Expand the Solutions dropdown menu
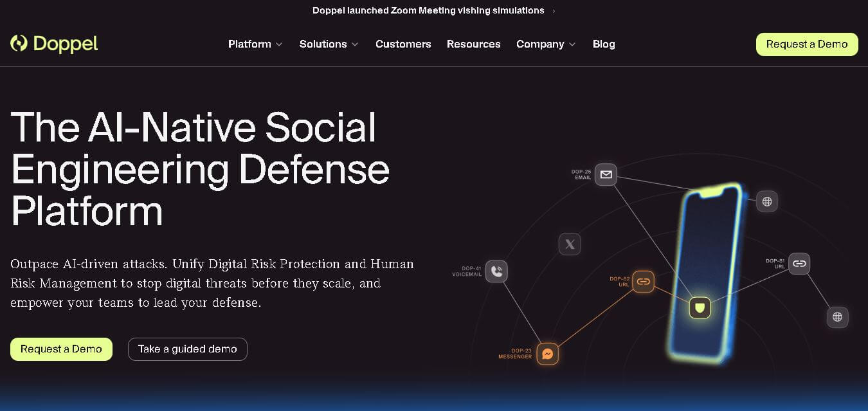Viewport: 868px width, 411px height. click(329, 44)
